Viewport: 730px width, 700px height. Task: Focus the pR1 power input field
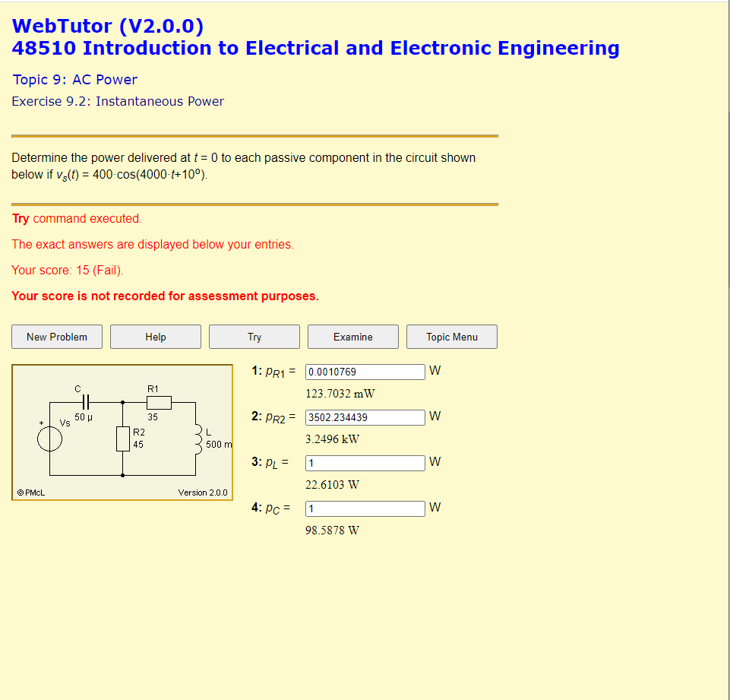tap(365, 372)
